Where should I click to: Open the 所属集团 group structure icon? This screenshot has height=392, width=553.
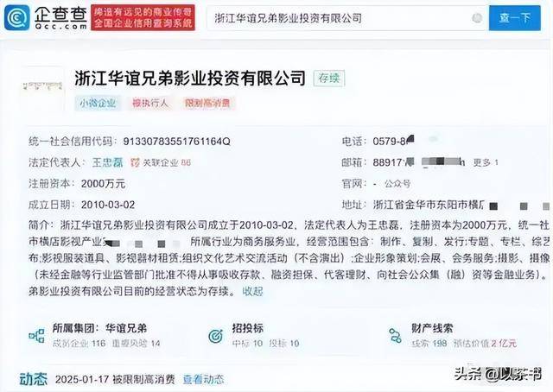click(36, 336)
